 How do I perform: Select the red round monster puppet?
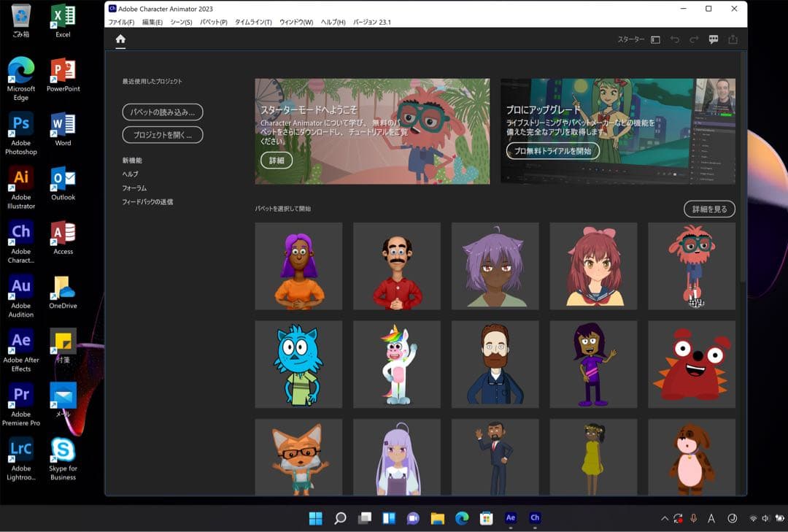[x=692, y=364]
